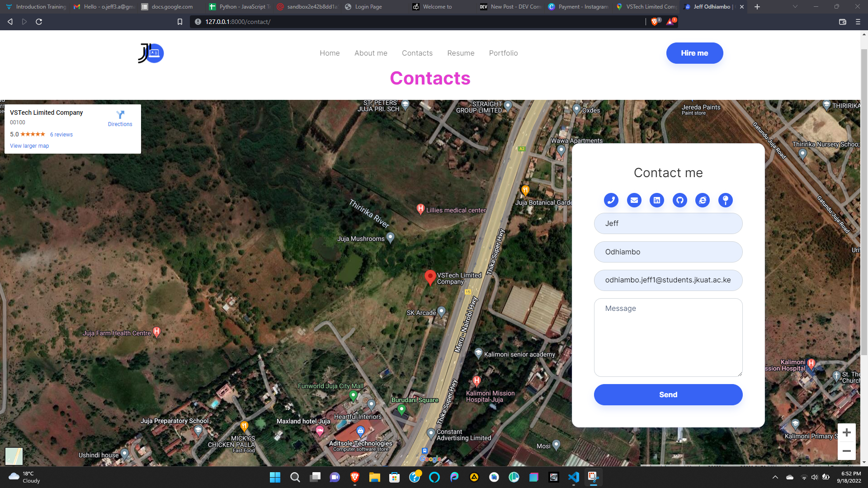
Task: Click the phone contact icon
Action: click(x=611, y=200)
